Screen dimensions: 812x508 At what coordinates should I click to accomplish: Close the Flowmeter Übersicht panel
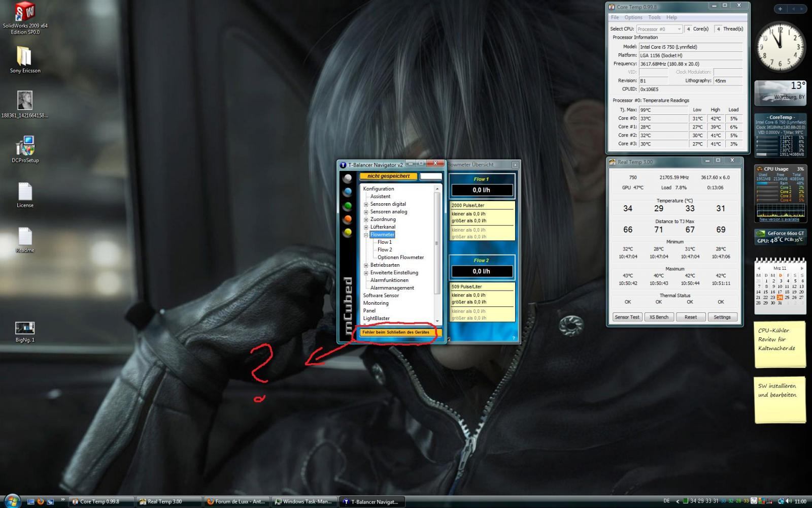click(x=515, y=165)
